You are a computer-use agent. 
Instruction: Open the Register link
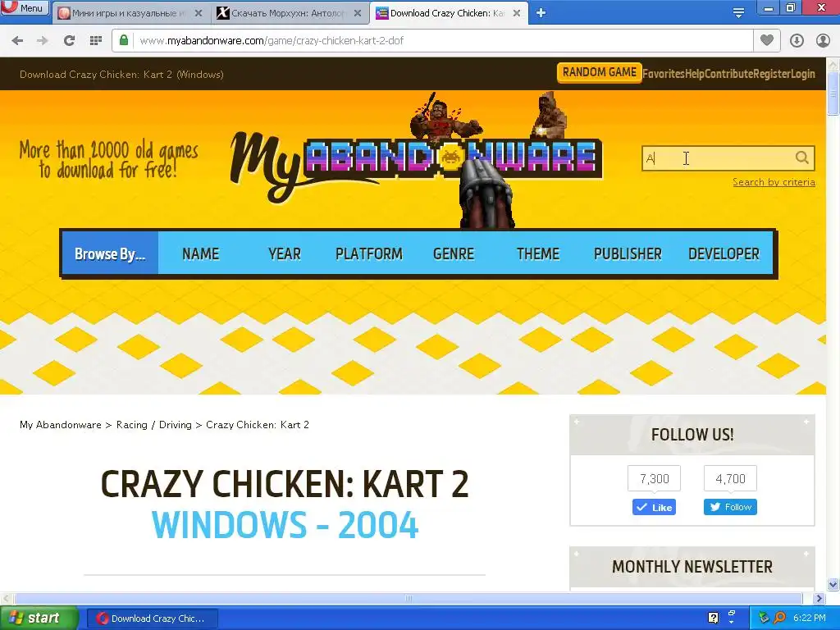point(771,74)
